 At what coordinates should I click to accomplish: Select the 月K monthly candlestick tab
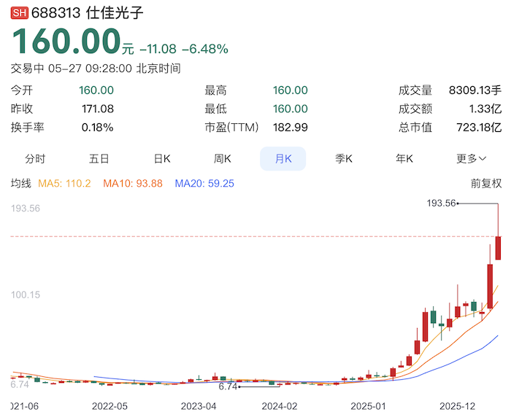(x=283, y=159)
